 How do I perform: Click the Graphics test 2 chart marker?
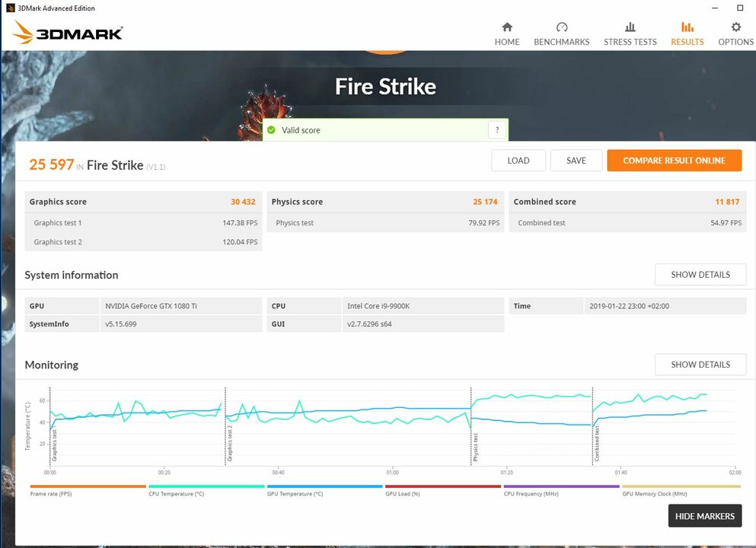(x=229, y=443)
